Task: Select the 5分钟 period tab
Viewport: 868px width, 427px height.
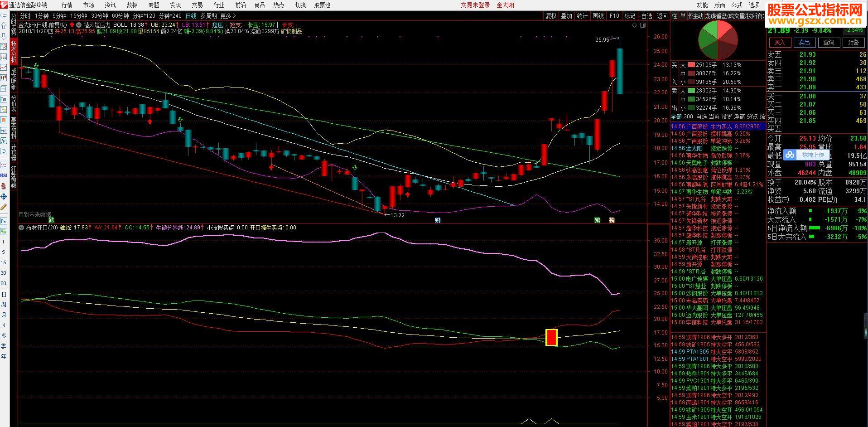Action: [59, 16]
